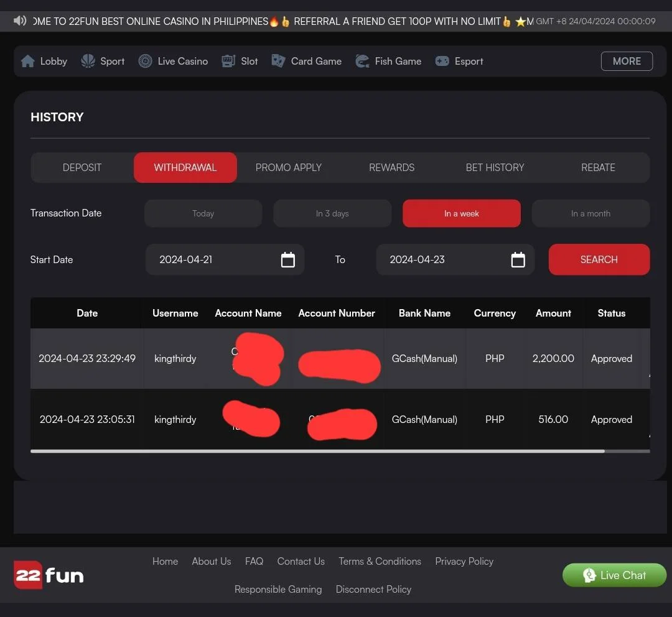Screen dimensions: 672x617
Task: Switch to the DEPOSIT tab
Action: click(x=82, y=167)
